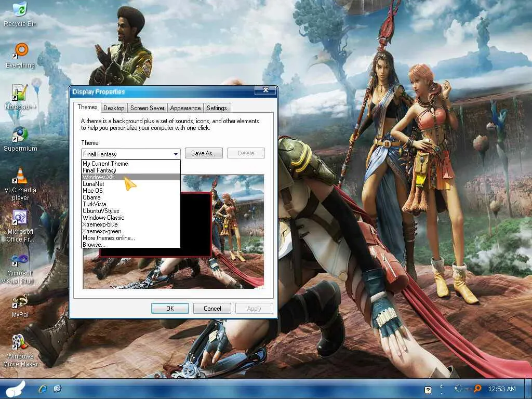
Task: Click the Microsoft Office FrontPage shortcut
Action: point(20,226)
